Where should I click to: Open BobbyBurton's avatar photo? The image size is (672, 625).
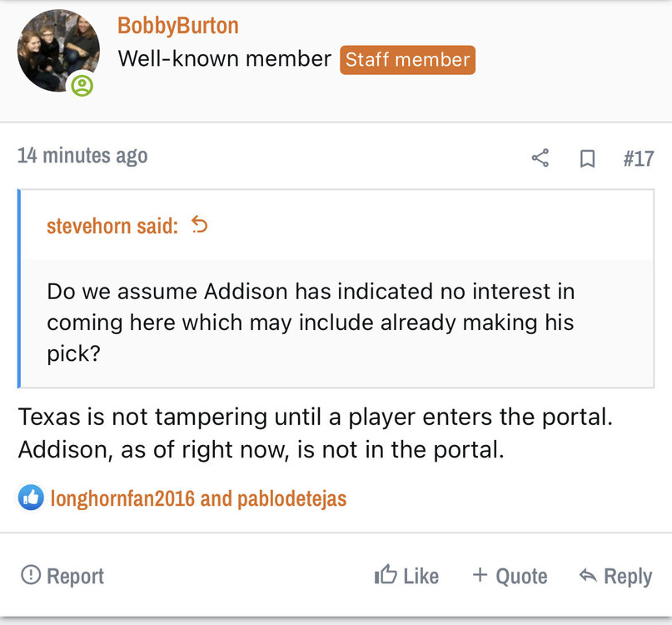pyautogui.click(x=55, y=52)
